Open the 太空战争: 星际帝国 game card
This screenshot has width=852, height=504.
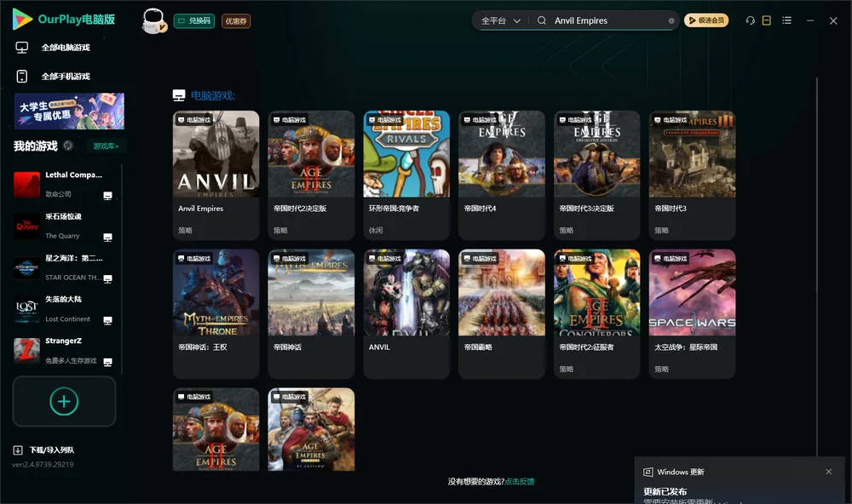tap(692, 314)
